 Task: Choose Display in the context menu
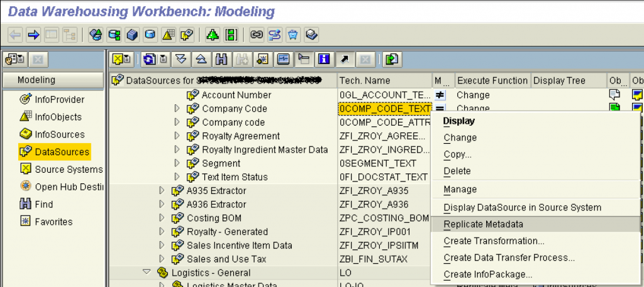[458, 121]
